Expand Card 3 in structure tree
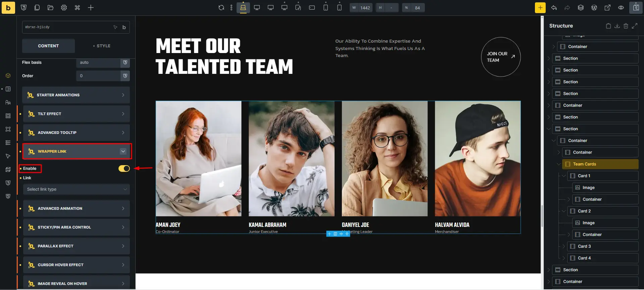Viewport: 644px width, 290px height. click(x=564, y=246)
